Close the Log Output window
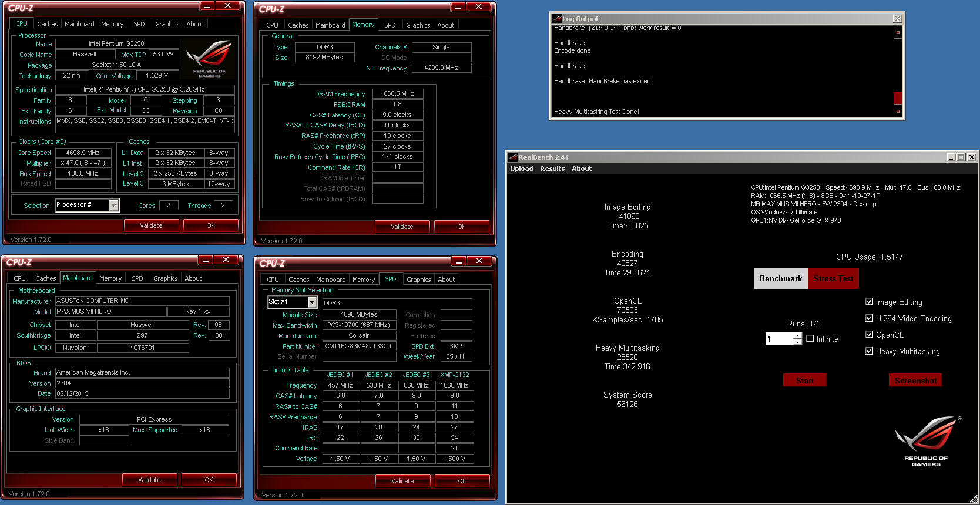This screenshot has width=980, height=505. (897, 19)
